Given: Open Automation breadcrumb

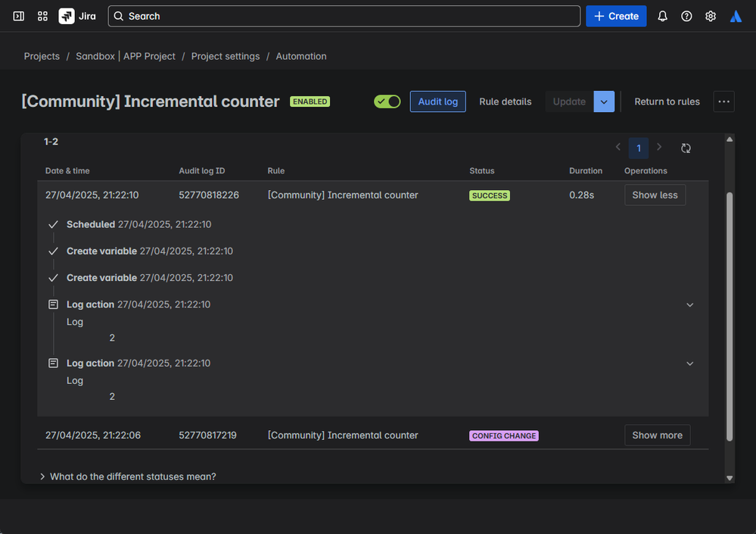Looking at the screenshot, I should click(301, 57).
